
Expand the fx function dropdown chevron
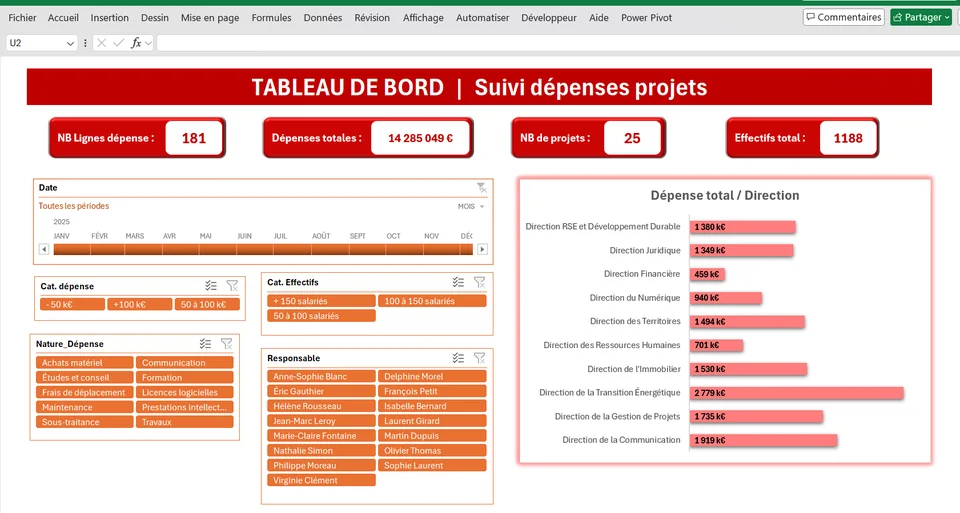pos(148,43)
